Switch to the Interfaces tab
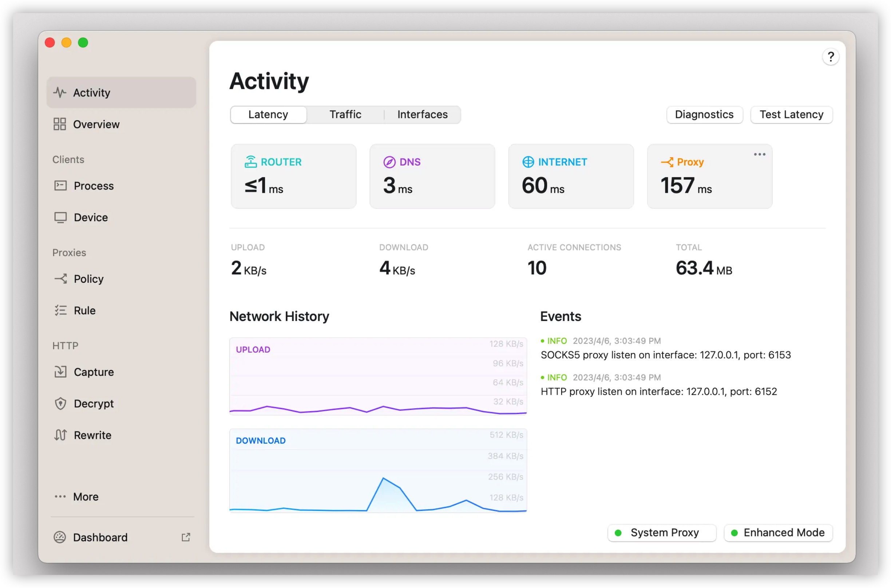This screenshot has height=588, width=891. (422, 114)
